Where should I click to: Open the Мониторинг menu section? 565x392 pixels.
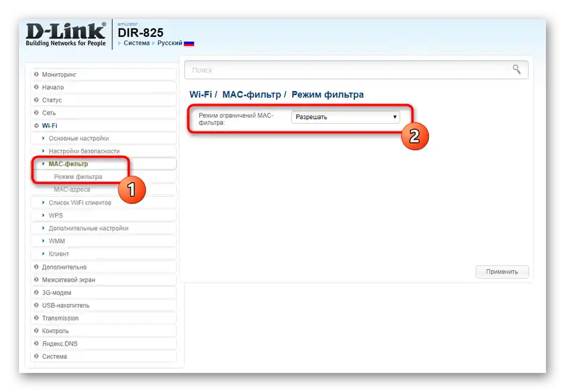pyautogui.click(x=103, y=74)
